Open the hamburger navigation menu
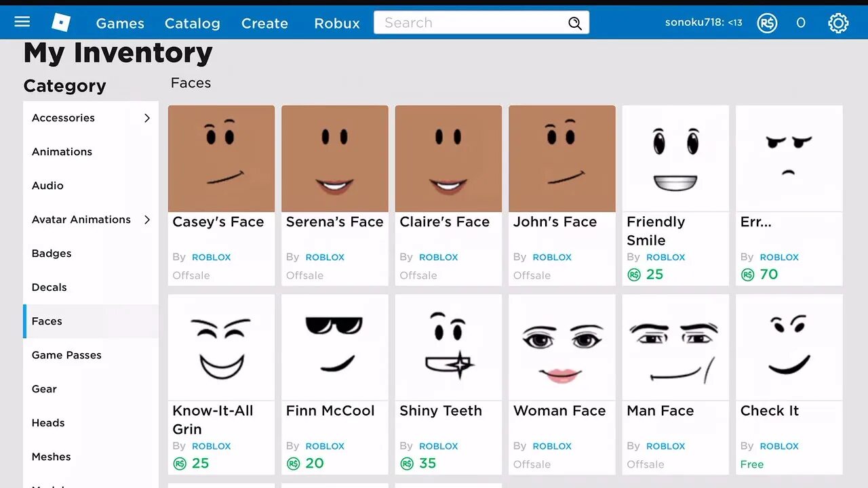Image resolution: width=868 pixels, height=488 pixels. [22, 22]
